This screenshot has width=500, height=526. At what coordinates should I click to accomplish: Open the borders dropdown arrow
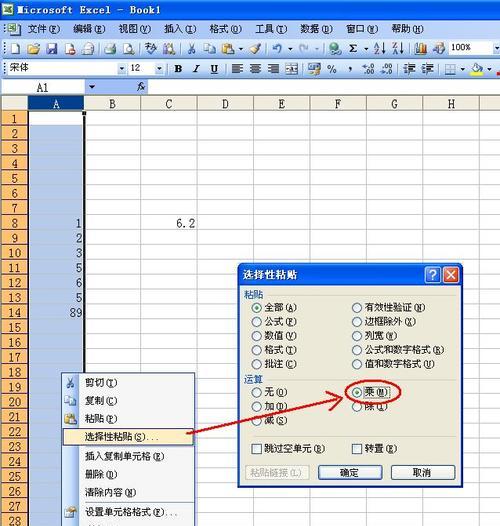[x=463, y=69]
